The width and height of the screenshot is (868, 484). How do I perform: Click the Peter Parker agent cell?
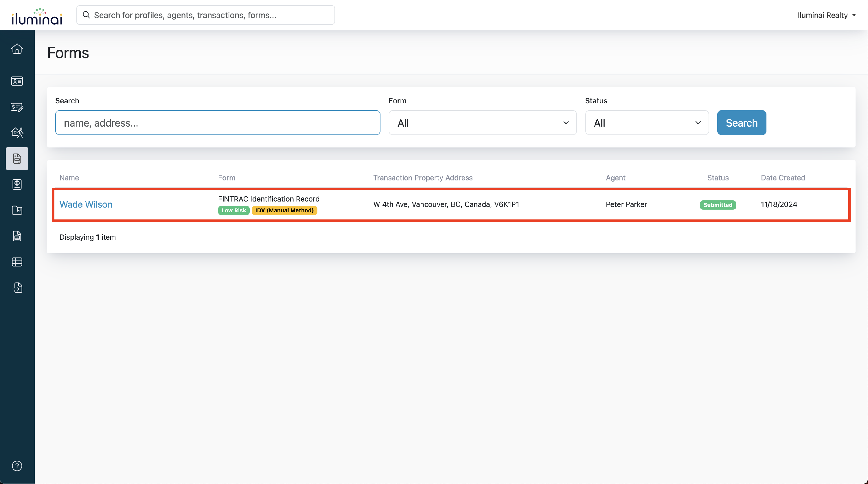point(626,204)
